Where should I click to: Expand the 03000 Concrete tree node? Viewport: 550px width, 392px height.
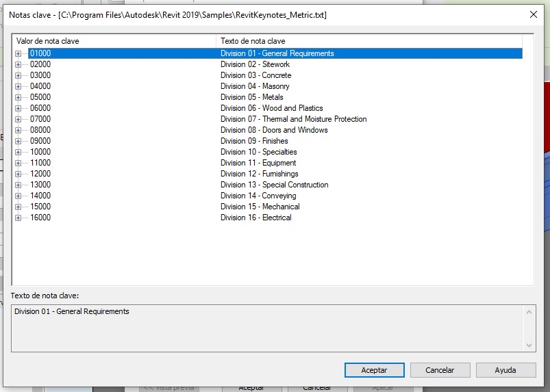18,75
